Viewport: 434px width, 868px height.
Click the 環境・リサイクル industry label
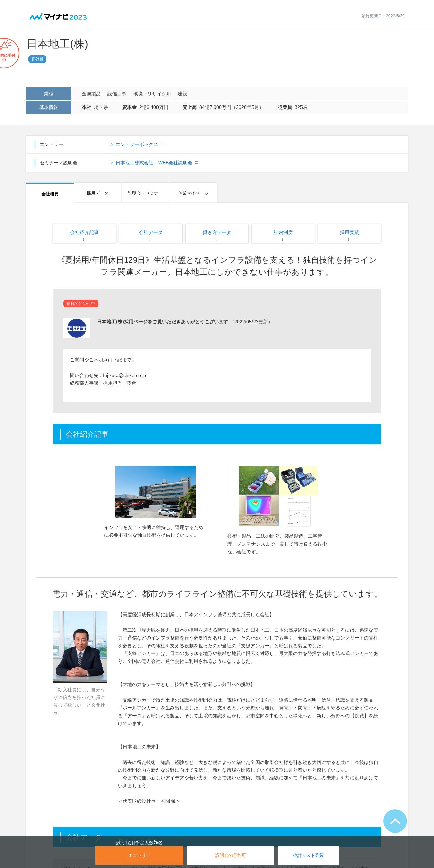(x=152, y=94)
